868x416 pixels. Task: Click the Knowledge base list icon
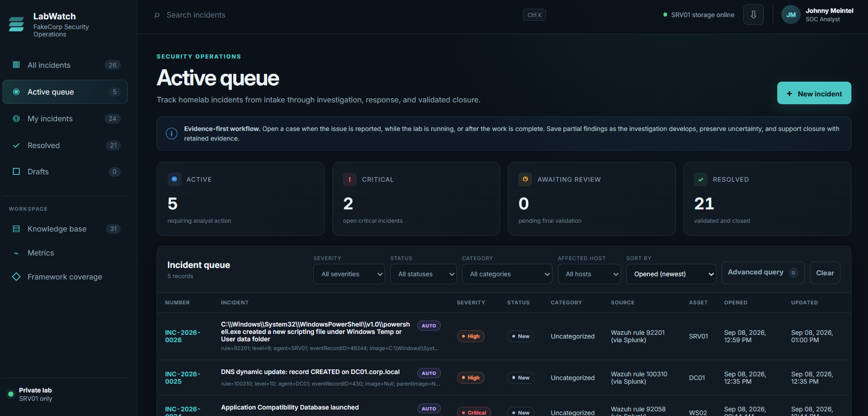[x=16, y=229]
